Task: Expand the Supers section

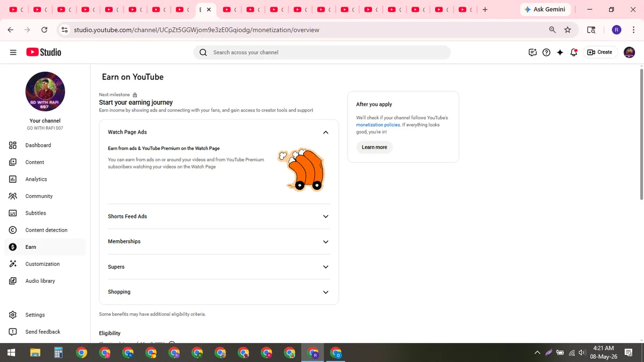Action: click(326, 267)
